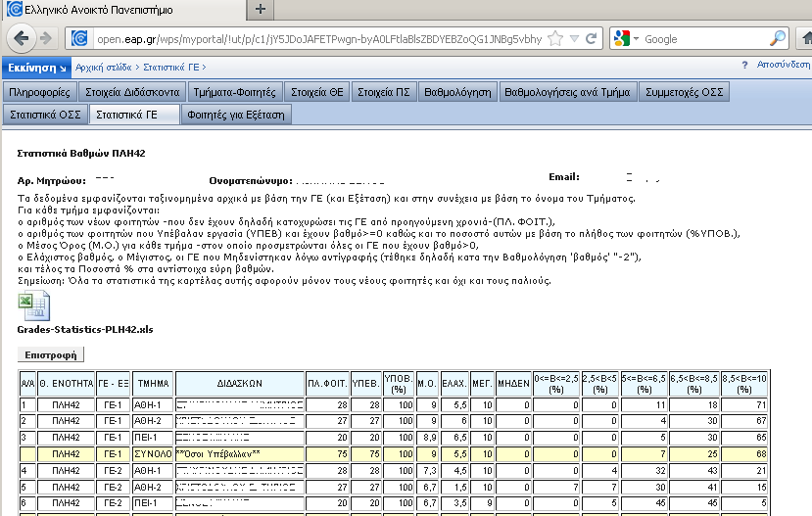Download the Excel spreadsheet icon

pos(34,305)
